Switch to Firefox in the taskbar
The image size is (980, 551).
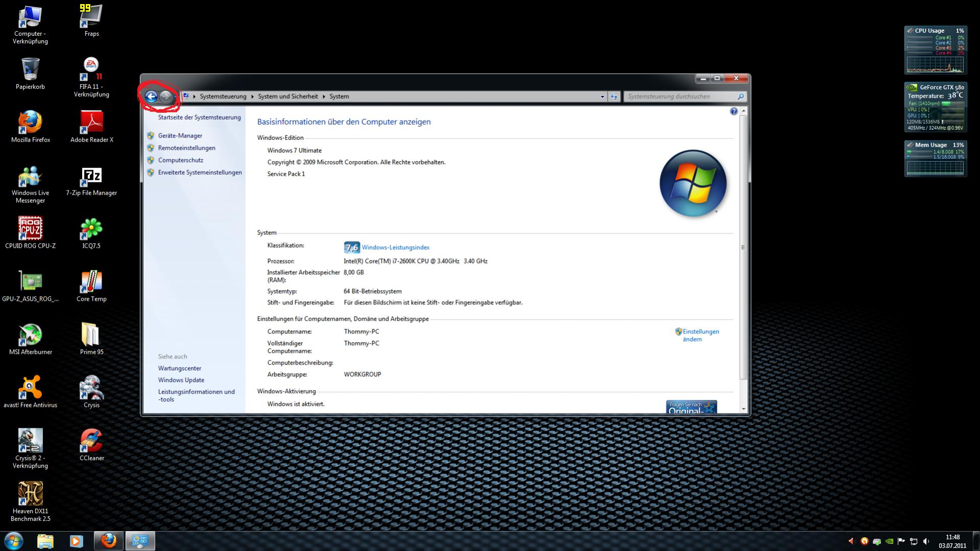click(108, 541)
